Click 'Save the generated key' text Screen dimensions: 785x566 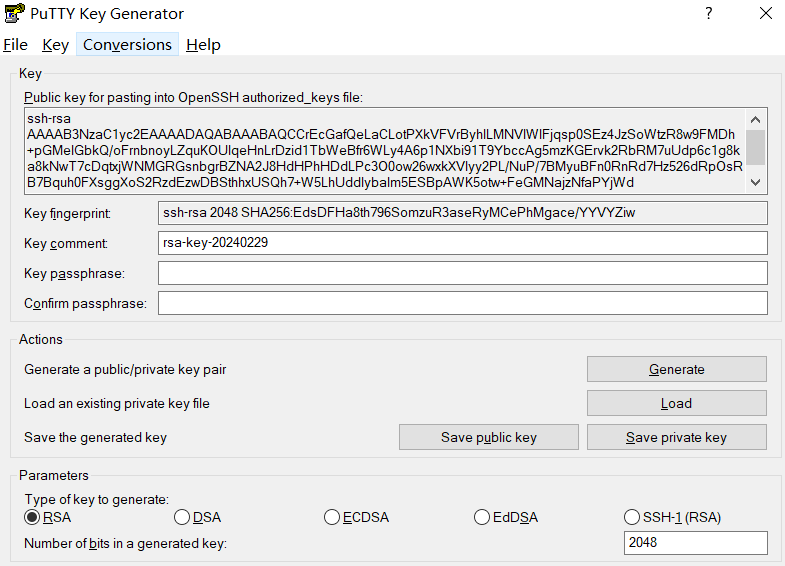click(x=95, y=437)
